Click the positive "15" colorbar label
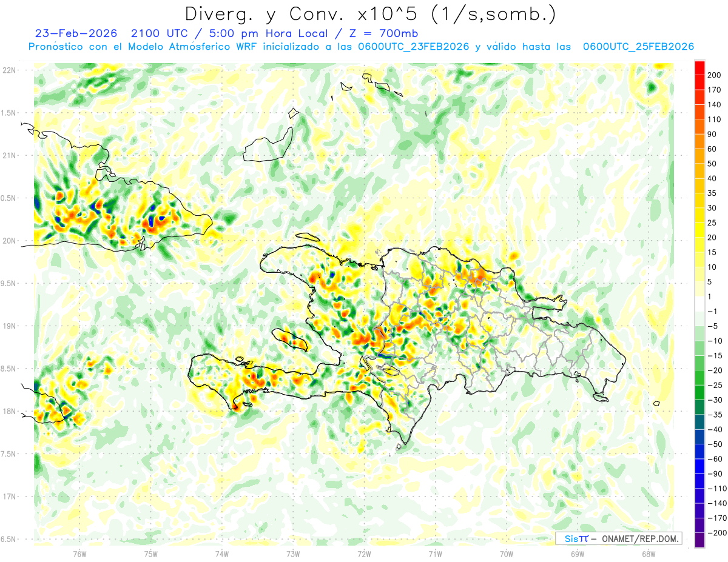The height and width of the screenshot is (562, 728). coord(713,252)
